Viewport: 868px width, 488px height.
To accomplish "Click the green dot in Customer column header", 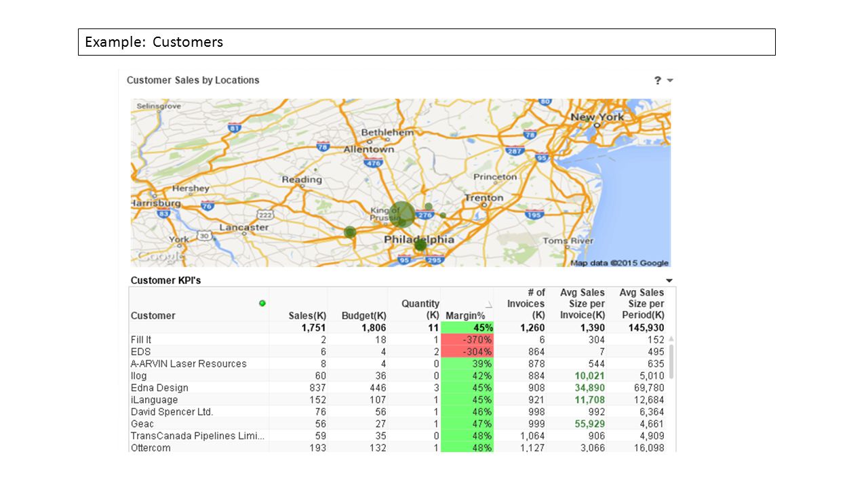I will [262, 303].
